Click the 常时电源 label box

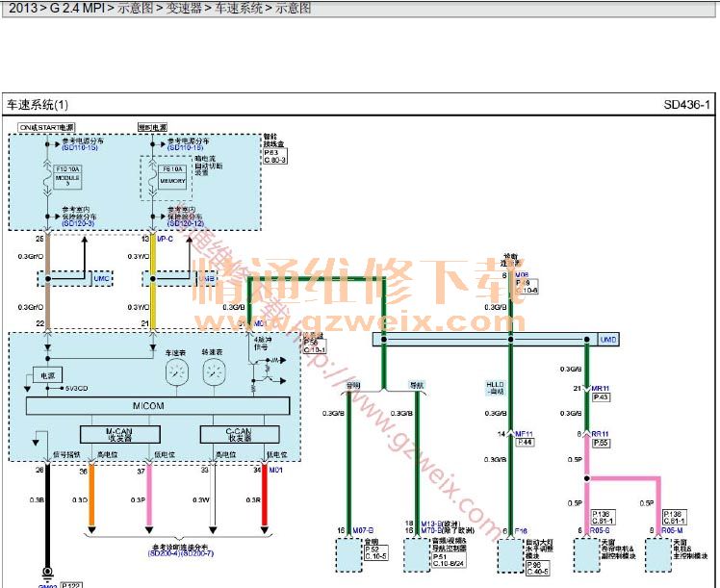152,128
